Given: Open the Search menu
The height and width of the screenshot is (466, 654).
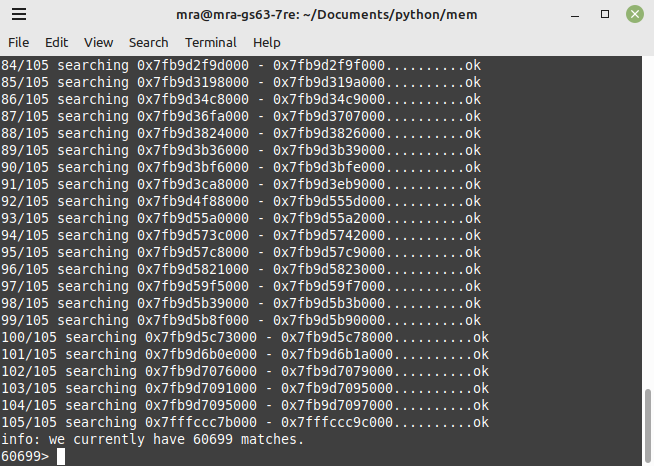Looking at the screenshot, I should pyautogui.click(x=148, y=43).
